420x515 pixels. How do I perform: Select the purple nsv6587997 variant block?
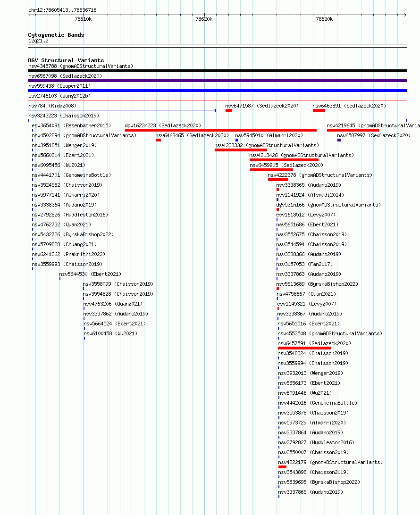click(339, 140)
